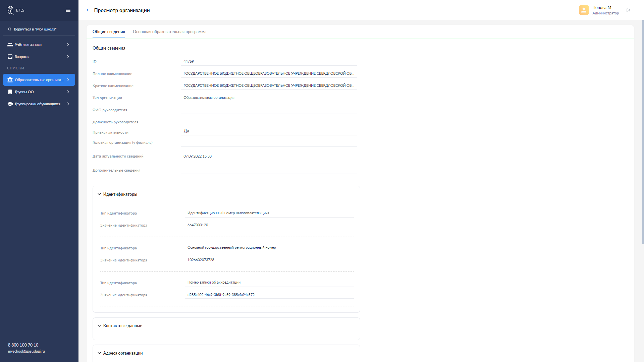Click the myschool@gosuslugi.ru email link

click(26, 351)
